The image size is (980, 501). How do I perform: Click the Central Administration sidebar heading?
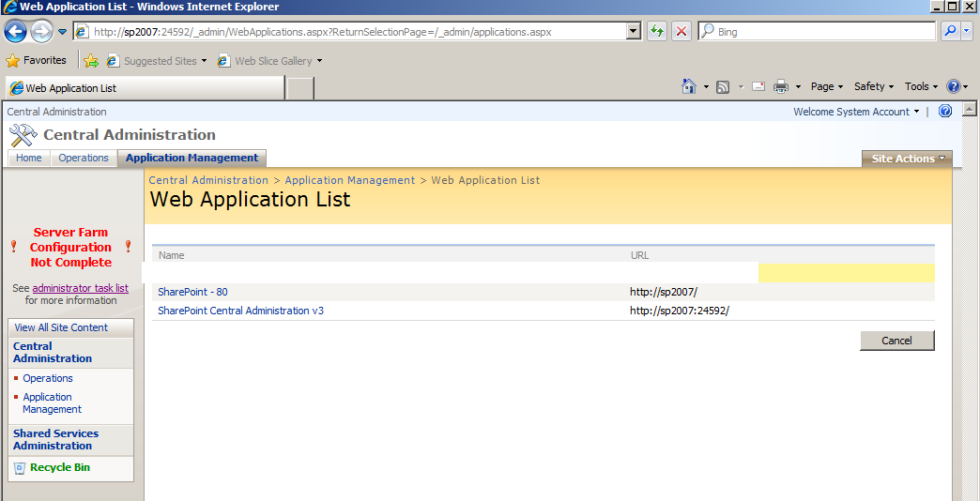tap(53, 353)
